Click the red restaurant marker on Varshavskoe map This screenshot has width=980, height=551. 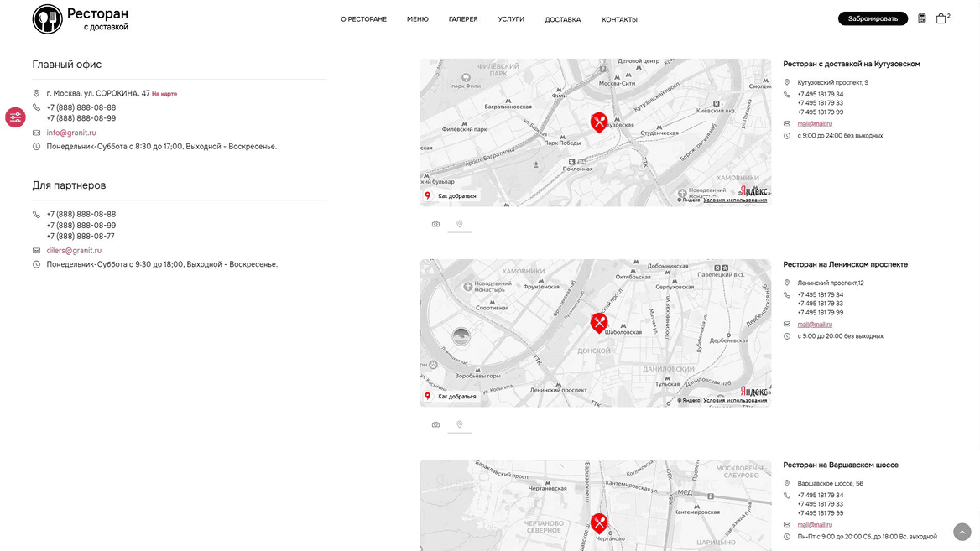coord(598,523)
